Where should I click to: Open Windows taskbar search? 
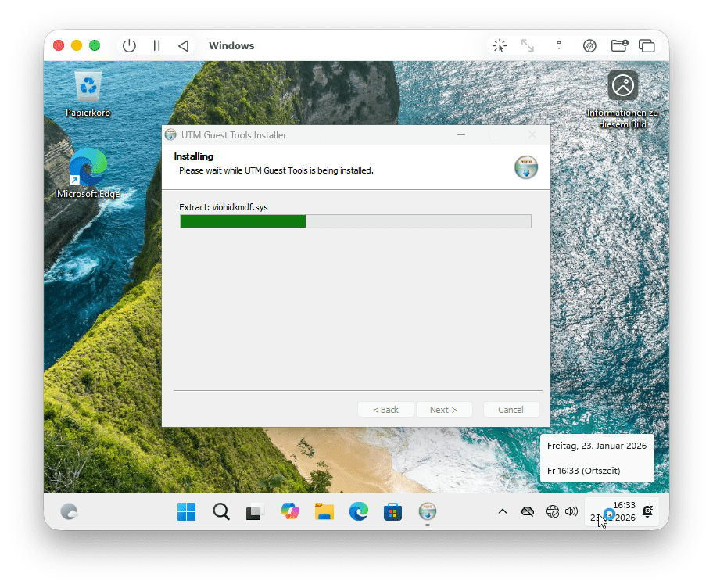[x=221, y=512]
